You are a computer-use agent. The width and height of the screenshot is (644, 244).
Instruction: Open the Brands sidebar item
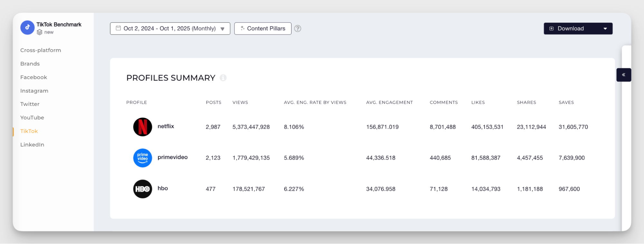pyautogui.click(x=30, y=64)
